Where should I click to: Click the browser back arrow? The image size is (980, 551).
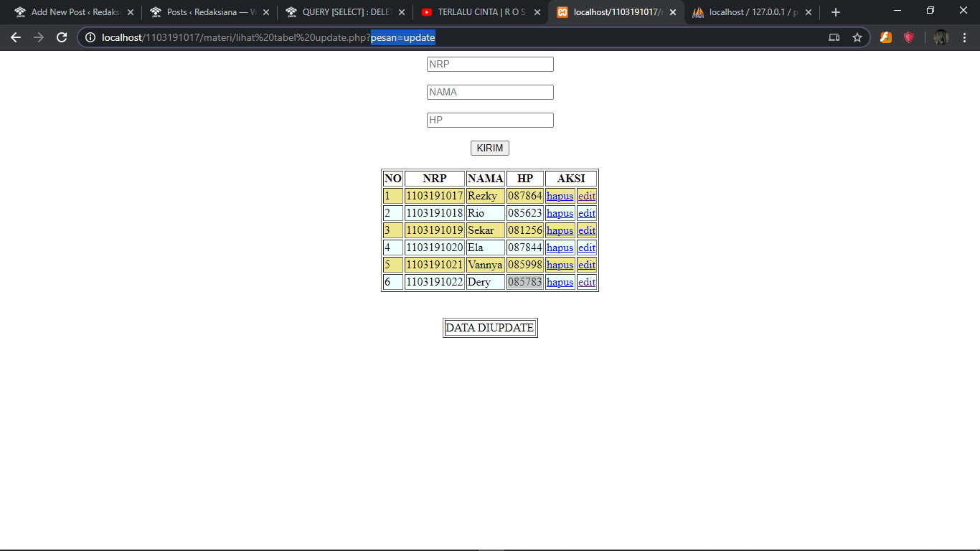(16, 37)
